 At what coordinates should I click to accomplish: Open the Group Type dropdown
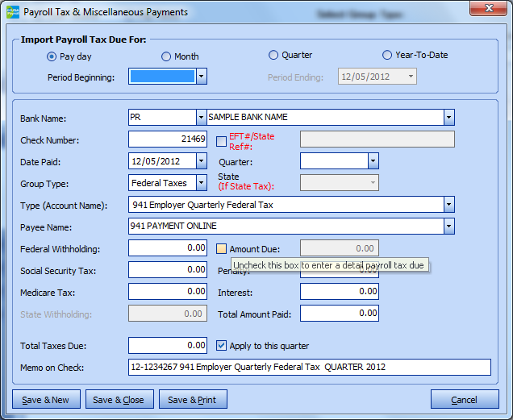point(201,184)
